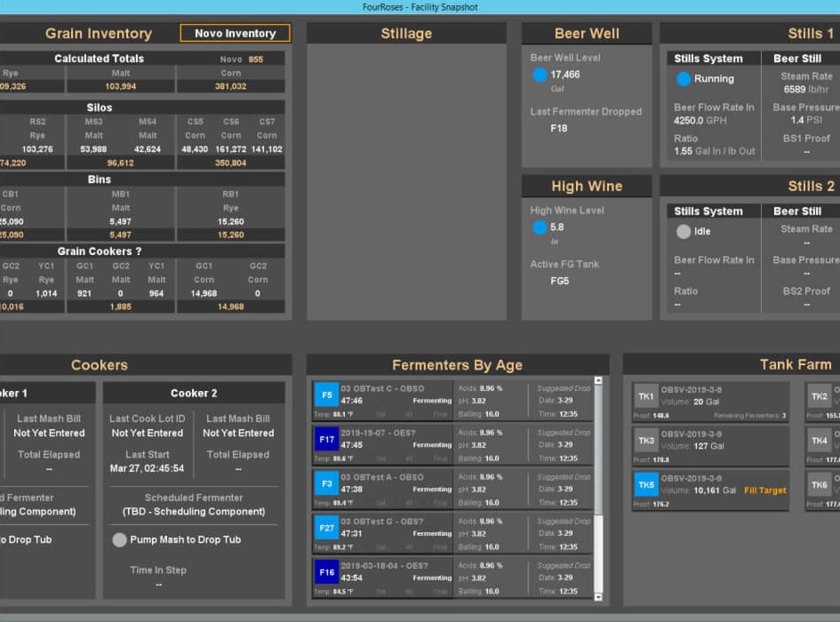
Task: Click the F27 fermenter badge
Action: tap(325, 526)
